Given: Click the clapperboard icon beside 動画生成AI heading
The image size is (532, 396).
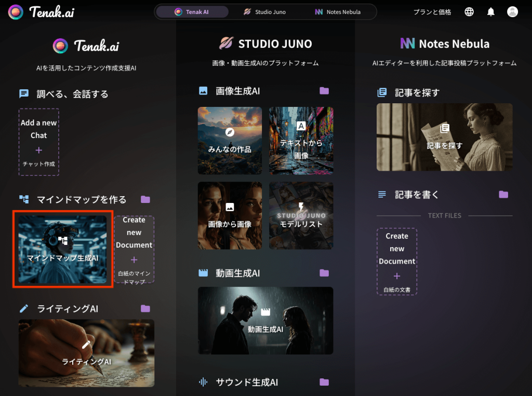Looking at the screenshot, I should [203, 273].
